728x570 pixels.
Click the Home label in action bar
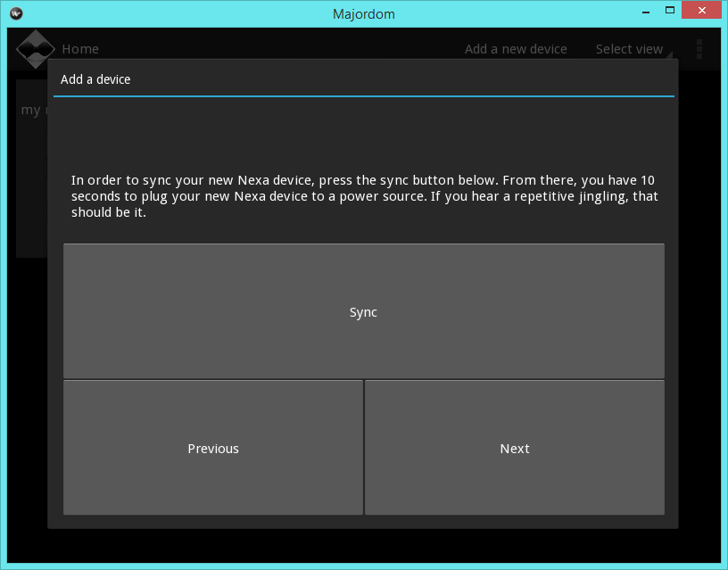coord(80,49)
